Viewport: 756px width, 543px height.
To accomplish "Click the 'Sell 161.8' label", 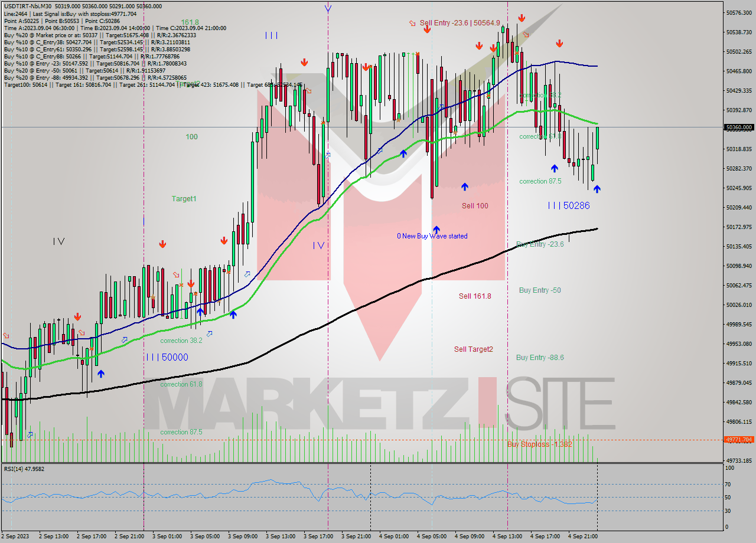I will pyautogui.click(x=475, y=296).
